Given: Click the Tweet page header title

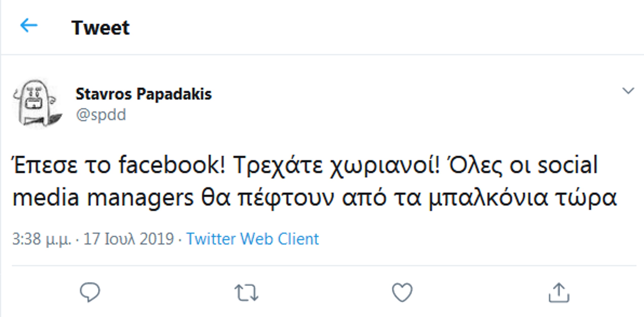Looking at the screenshot, I should click(101, 28).
